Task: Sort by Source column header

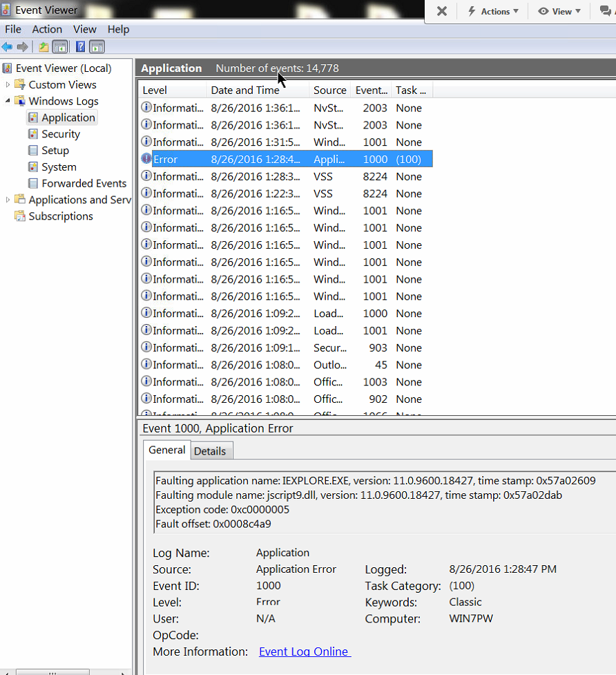Action: [x=329, y=91]
